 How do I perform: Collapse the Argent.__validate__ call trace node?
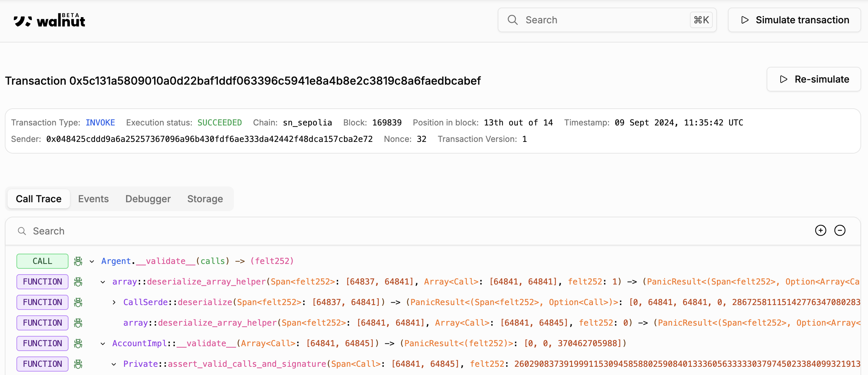pyautogui.click(x=91, y=261)
